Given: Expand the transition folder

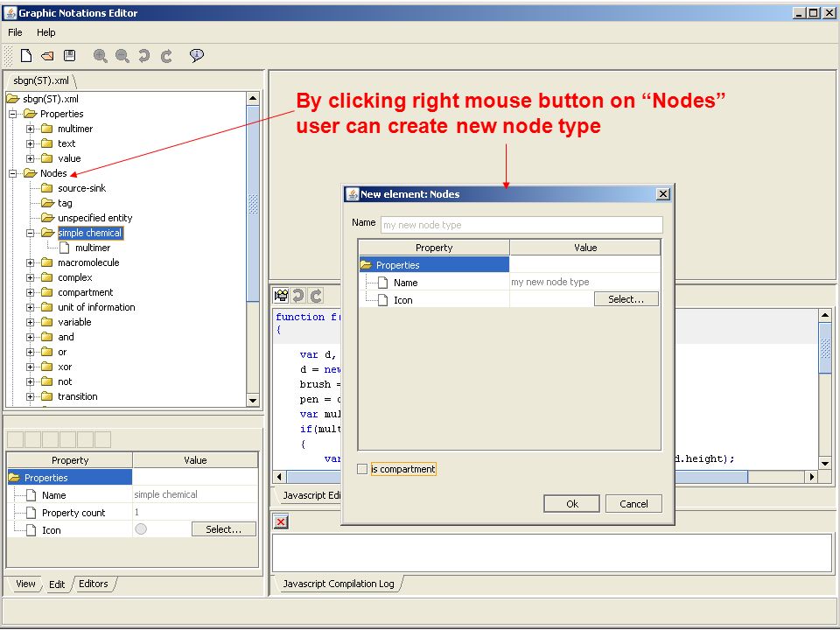Looking at the screenshot, I should pos(30,396).
